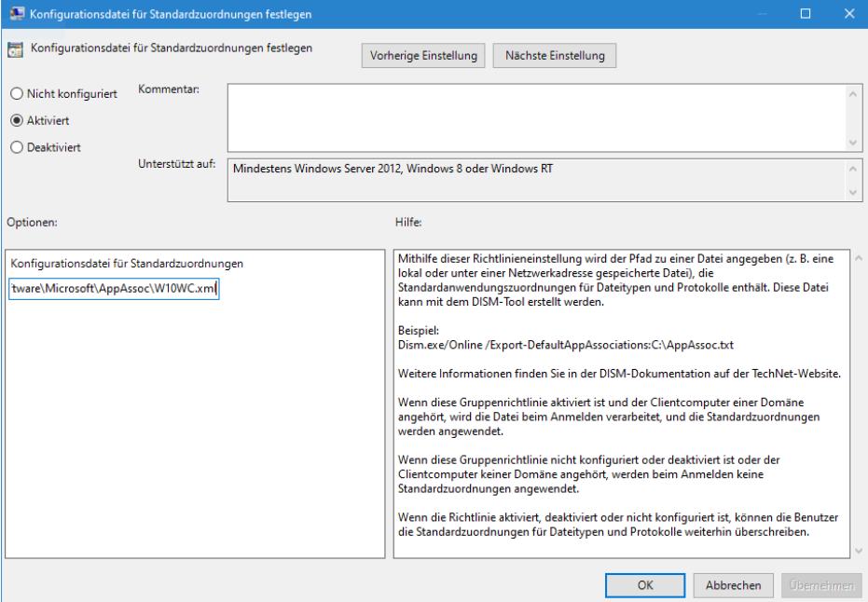Image resolution: width=868 pixels, height=602 pixels.
Task: Confirm the policy with OK
Action: 644,586
